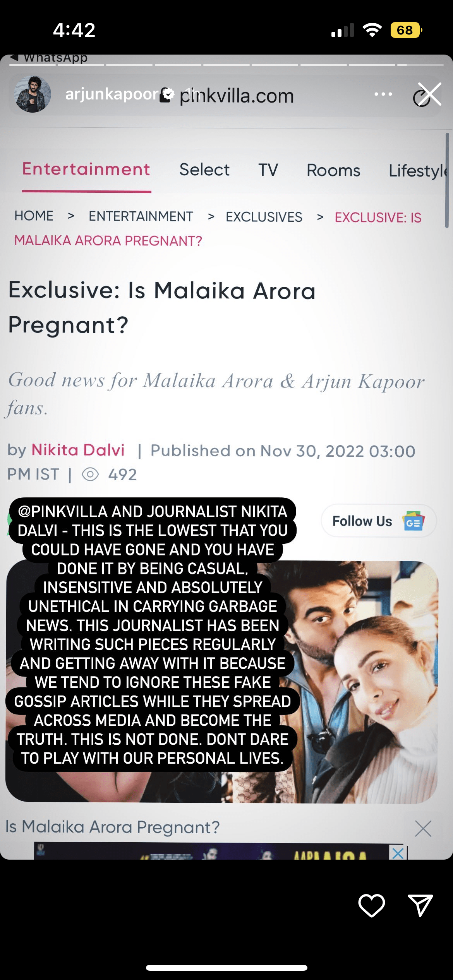453x980 pixels.
Task: Open the Arjun and Malaika article photo
Action: pos(222,681)
